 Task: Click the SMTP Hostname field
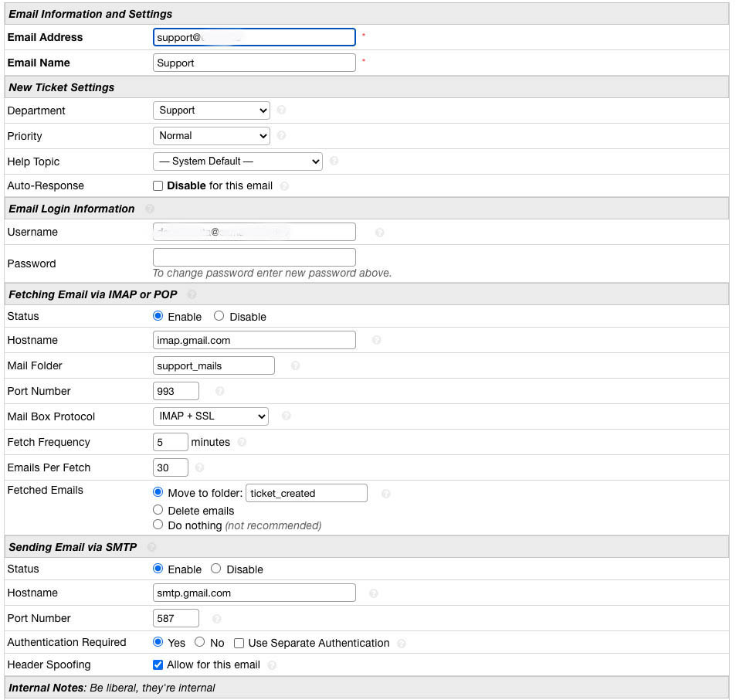coord(254,593)
